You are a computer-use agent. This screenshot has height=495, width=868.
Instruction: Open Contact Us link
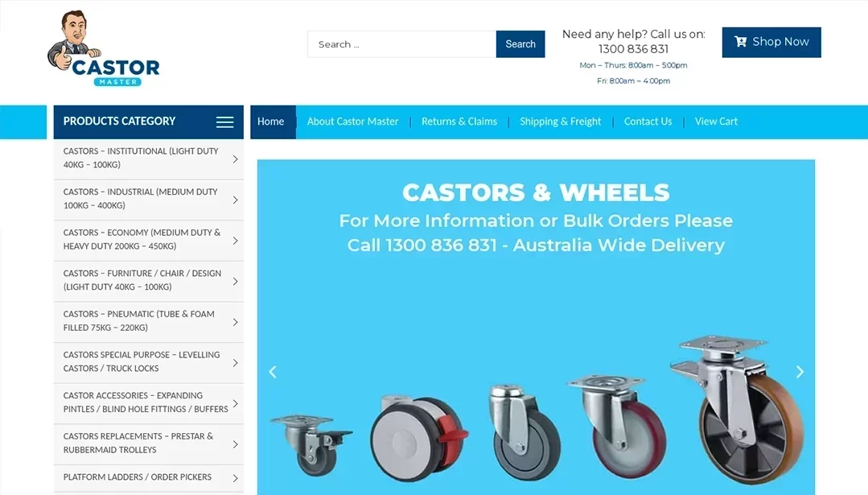point(648,122)
